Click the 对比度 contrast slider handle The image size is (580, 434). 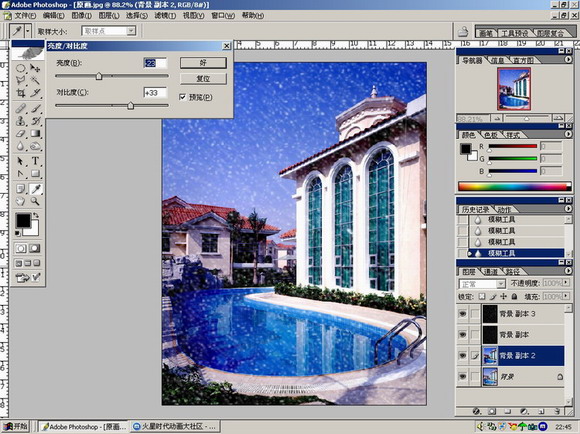pos(131,106)
